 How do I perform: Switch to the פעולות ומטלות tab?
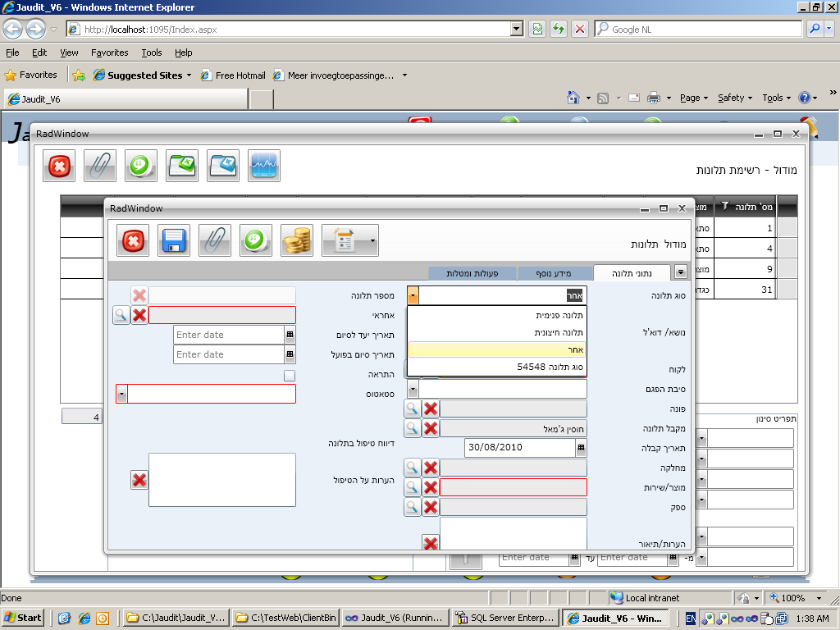pyautogui.click(x=472, y=273)
